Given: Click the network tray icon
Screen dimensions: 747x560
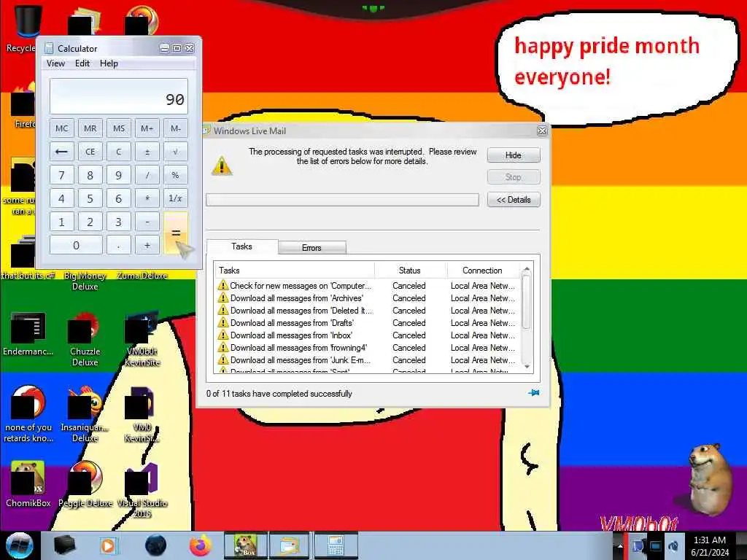Looking at the screenshot, I should click(x=656, y=545).
